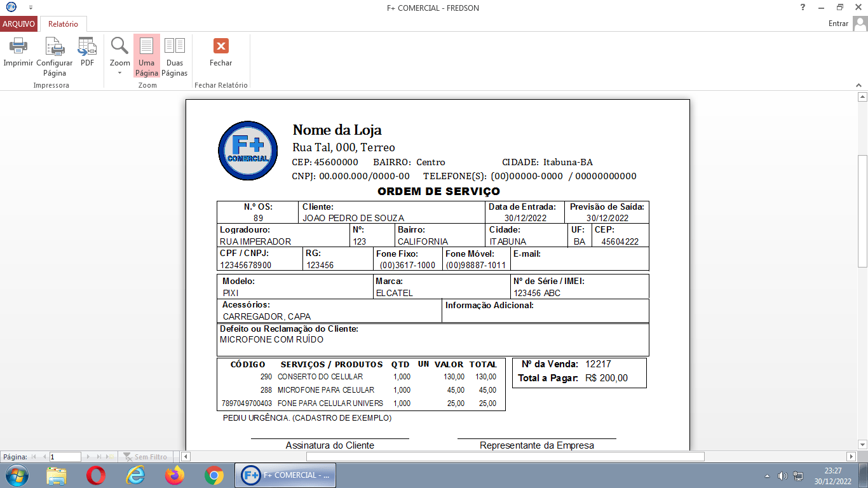
Task: Click the network icon in the system tray
Action: click(798, 476)
